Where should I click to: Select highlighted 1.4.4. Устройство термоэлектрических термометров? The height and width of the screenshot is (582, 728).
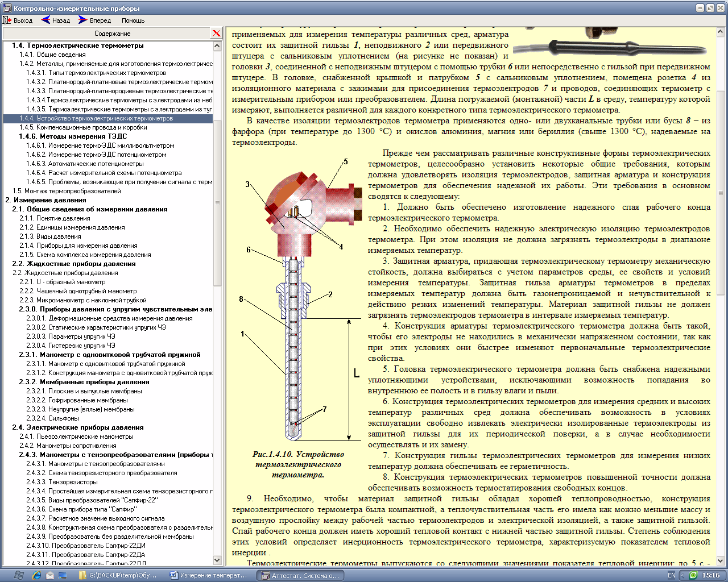coord(108,118)
